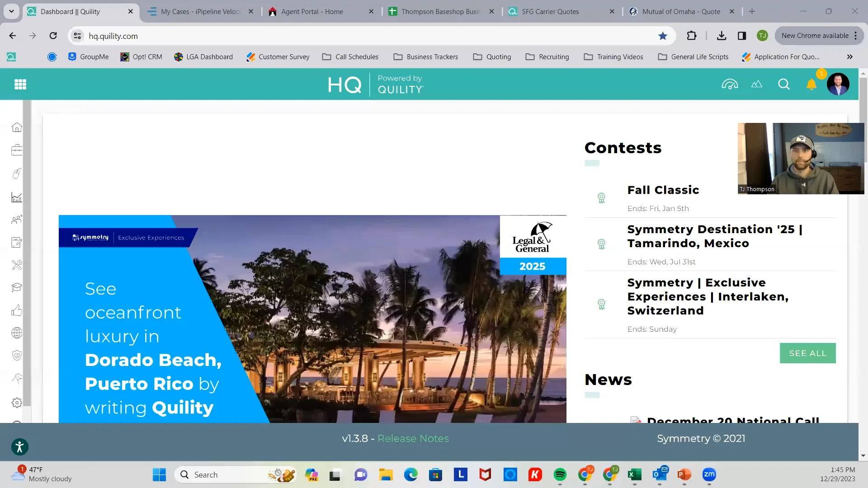The image size is (868, 488).
Task: Switch to Agent Portal - Home tab
Action: (x=312, y=12)
